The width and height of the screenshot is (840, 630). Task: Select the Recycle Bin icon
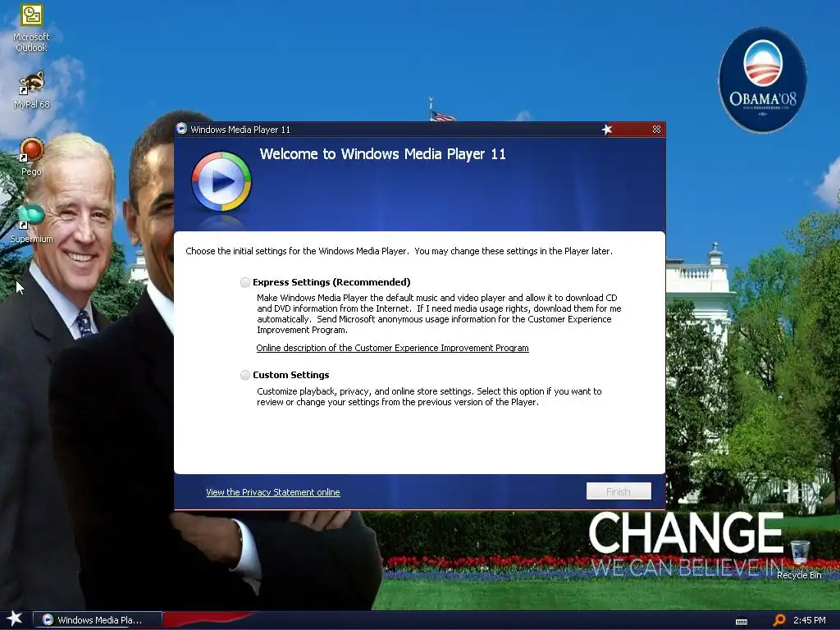click(x=799, y=559)
